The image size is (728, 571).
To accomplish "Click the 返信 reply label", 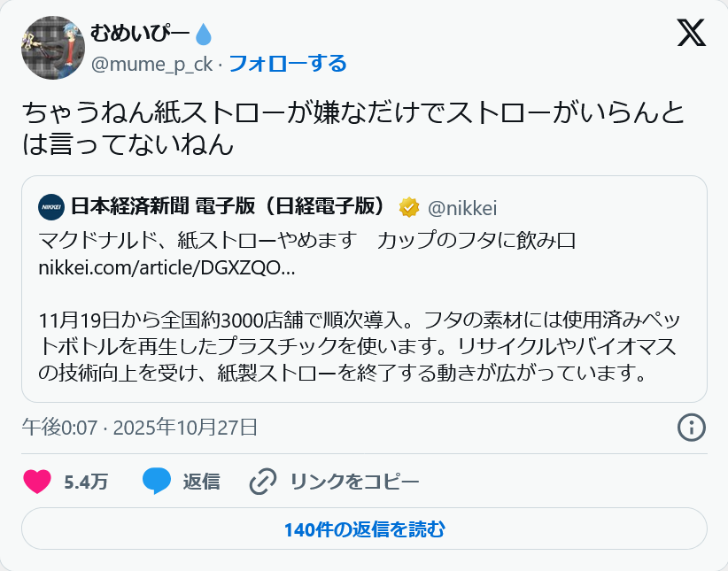I will click(x=201, y=482).
